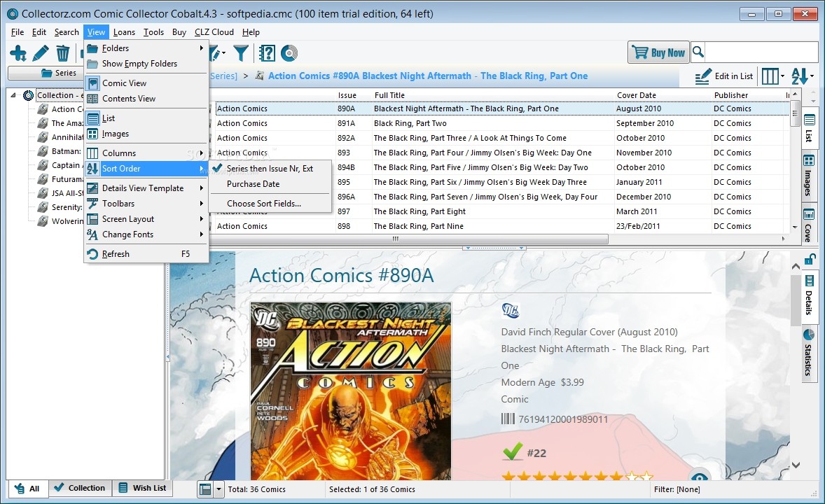Click the green checkmark beside #22
Image resolution: width=825 pixels, height=504 pixels.
513,452
